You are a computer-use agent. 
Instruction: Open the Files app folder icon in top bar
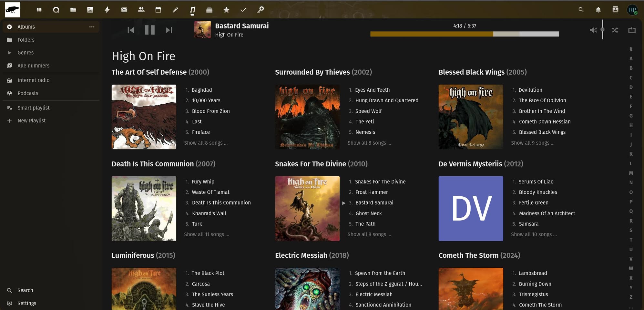tap(73, 10)
